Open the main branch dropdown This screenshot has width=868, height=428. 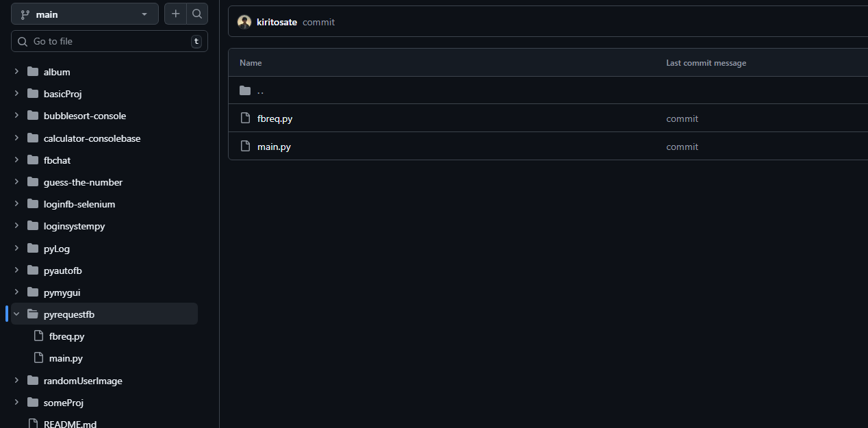(x=85, y=14)
